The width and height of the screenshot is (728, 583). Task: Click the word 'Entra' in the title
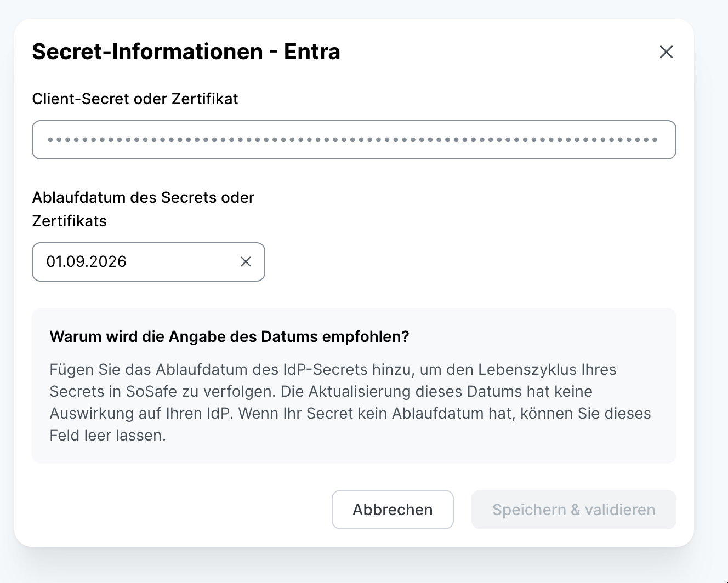pyautogui.click(x=312, y=52)
